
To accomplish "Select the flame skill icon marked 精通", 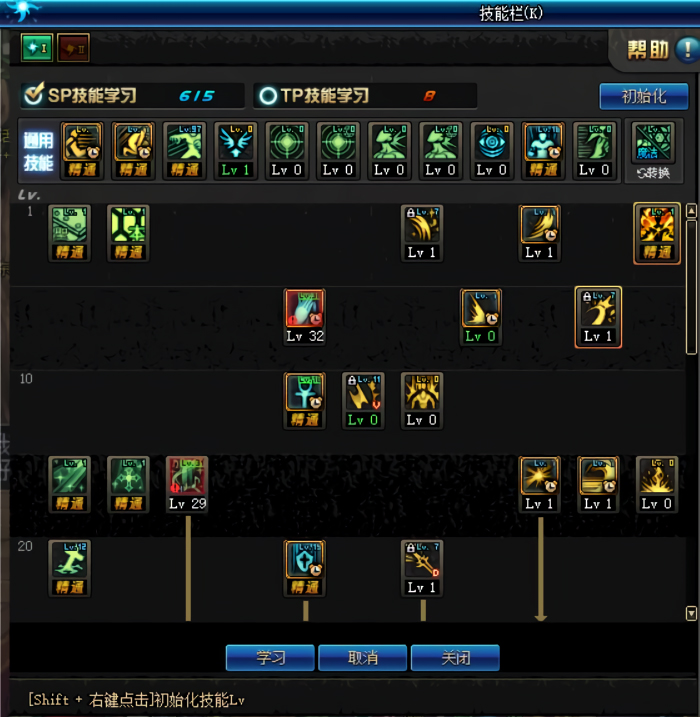I will pyautogui.click(x=657, y=233).
